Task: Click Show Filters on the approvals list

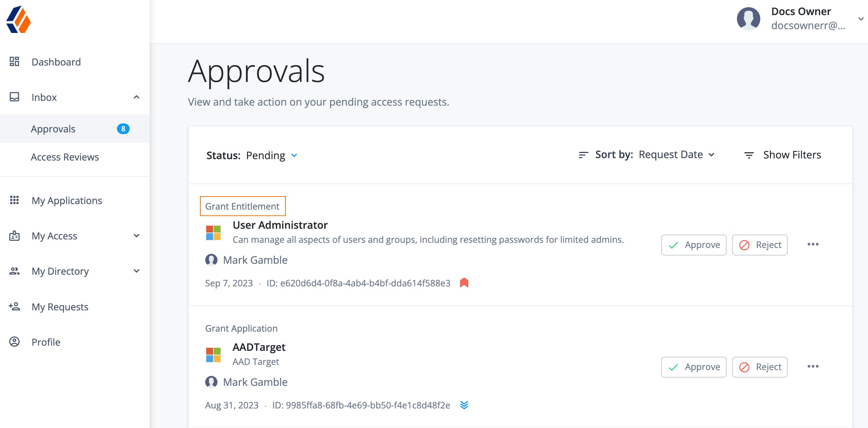Action: (792, 155)
